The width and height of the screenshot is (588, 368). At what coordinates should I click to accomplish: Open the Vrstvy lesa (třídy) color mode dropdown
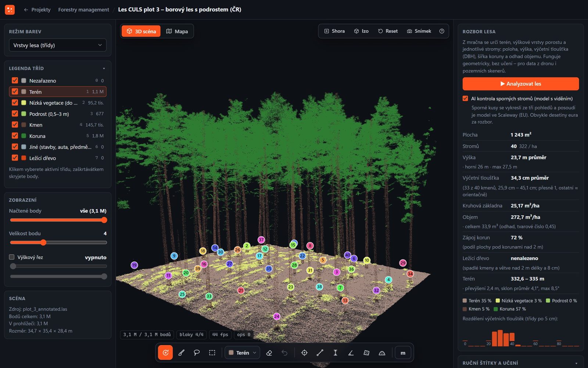coord(58,45)
